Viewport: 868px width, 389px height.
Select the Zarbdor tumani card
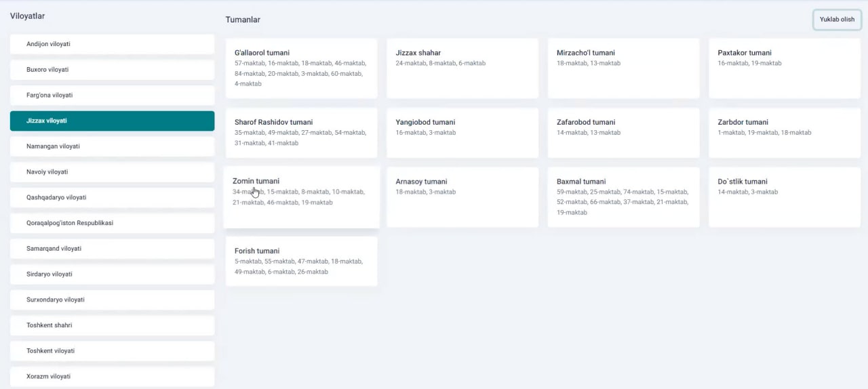[x=785, y=133]
